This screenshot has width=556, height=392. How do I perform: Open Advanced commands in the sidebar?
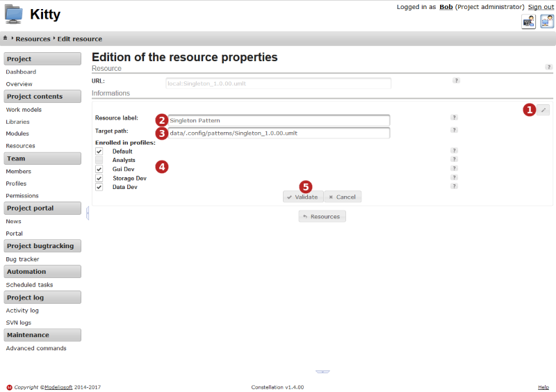click(36, 348)
